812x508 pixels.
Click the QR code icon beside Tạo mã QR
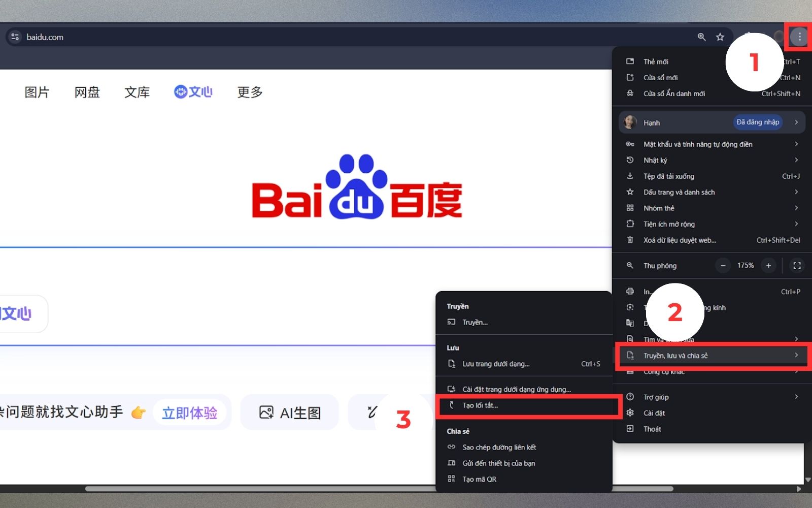coord(452,479)
